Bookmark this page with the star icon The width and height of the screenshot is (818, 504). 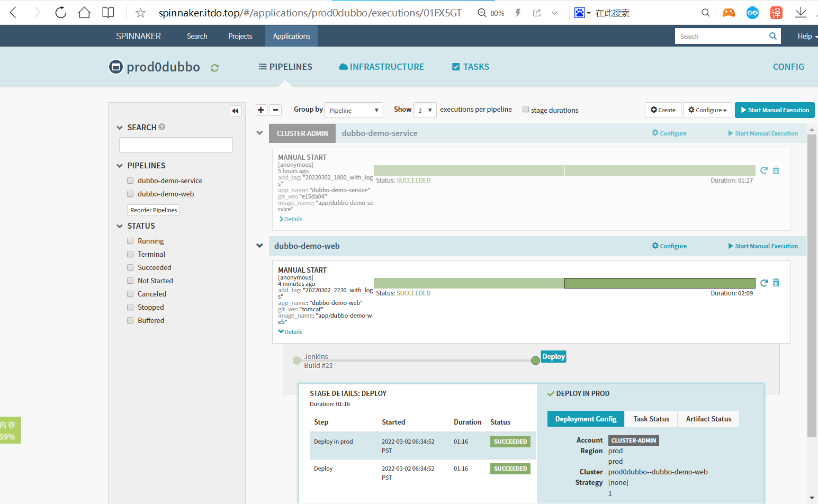coord(140,13)
